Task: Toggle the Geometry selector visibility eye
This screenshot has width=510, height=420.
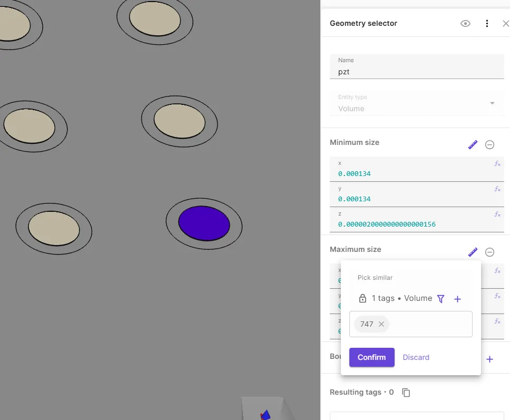Action: [x=465, y=24]
